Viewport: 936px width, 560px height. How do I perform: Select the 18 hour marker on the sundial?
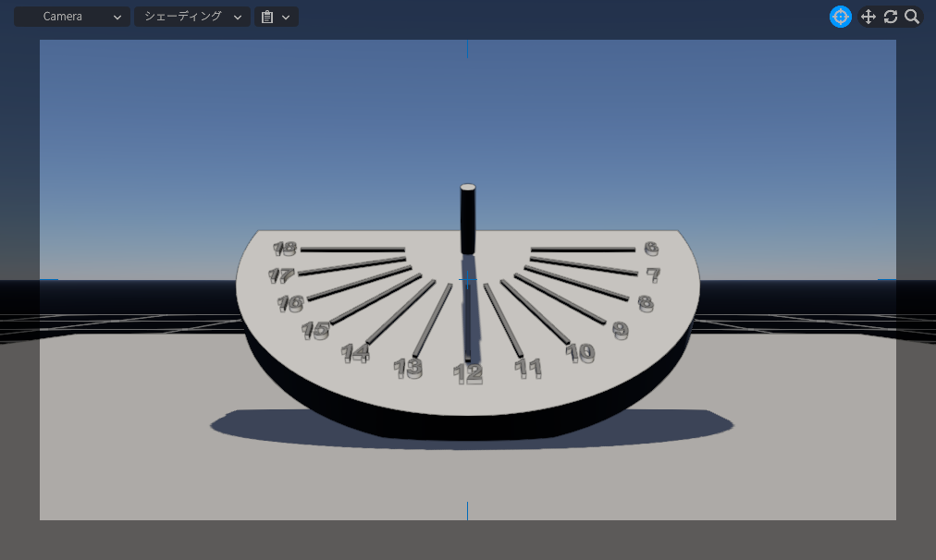285,249
